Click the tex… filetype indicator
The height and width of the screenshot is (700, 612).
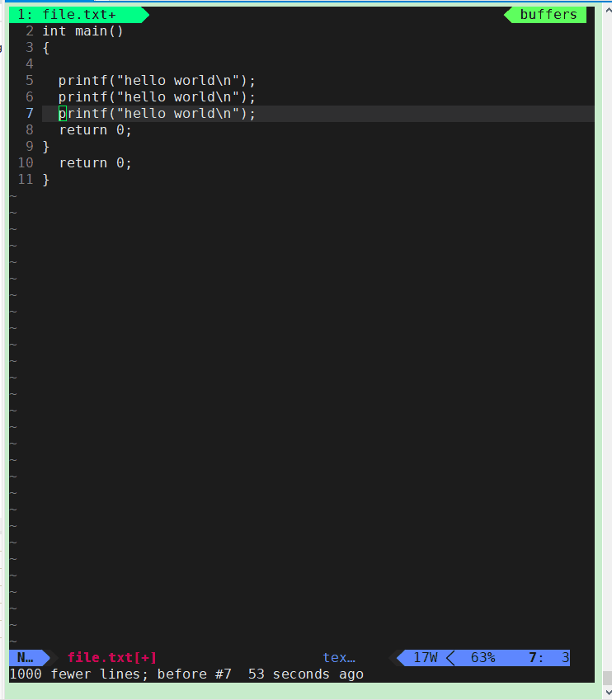[339, 658]
